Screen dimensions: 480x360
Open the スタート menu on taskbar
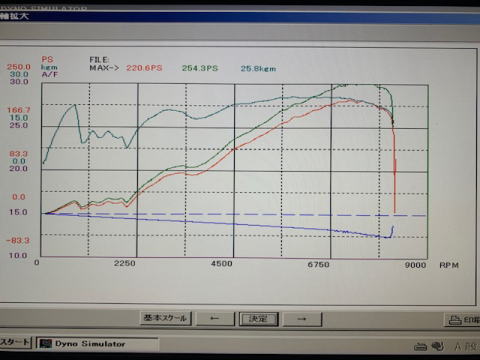pos(15,342)
